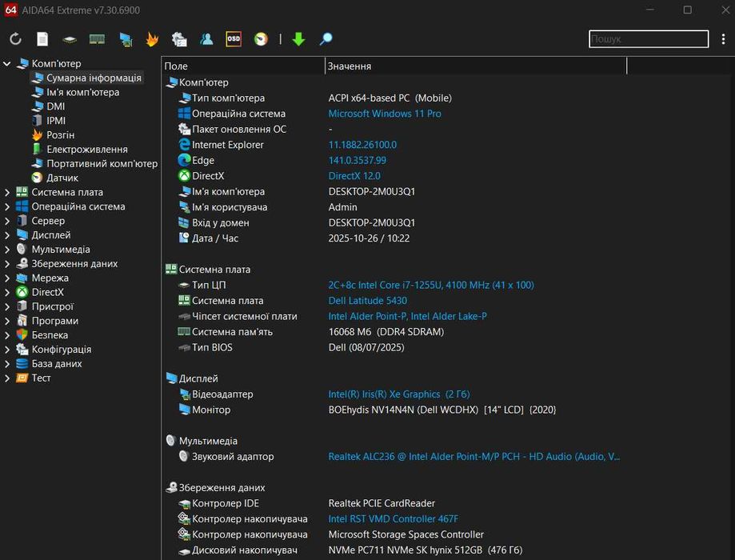Expand the Дисплей tree node
This screenshot has width=735, height=560.
(6, 235)
